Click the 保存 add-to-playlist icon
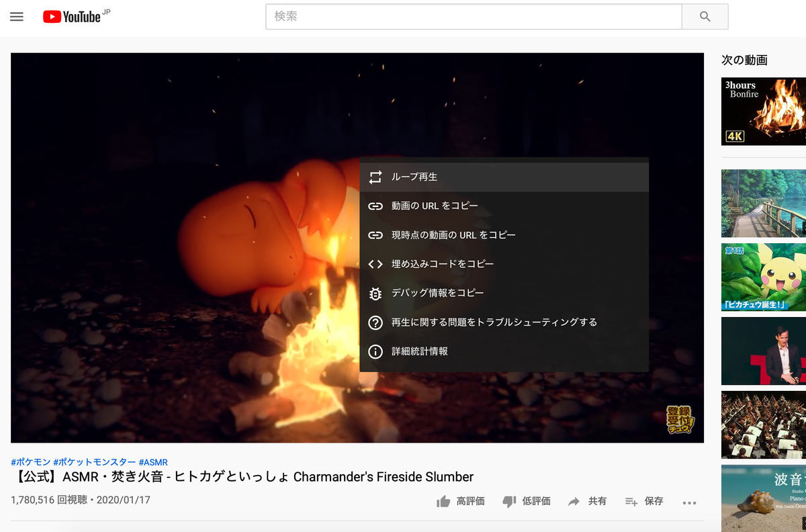Viewport: 806px width, 532px height. (631, 502)
